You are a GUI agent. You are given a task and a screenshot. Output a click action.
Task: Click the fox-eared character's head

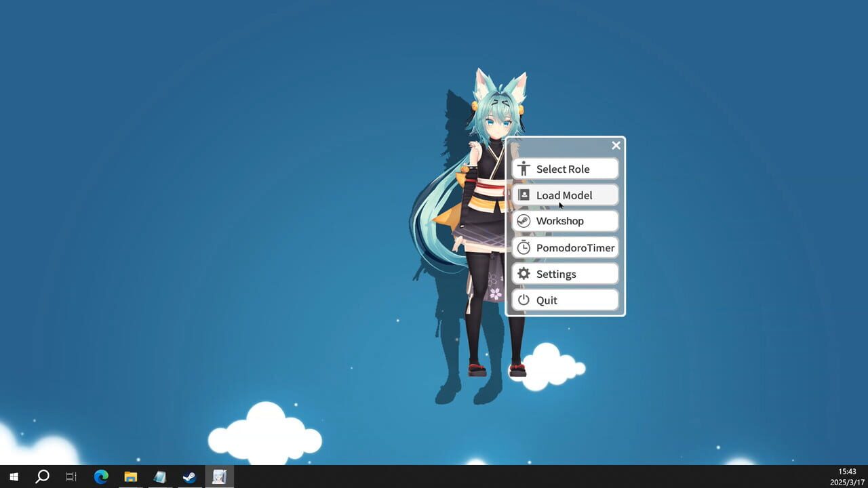click(498, 115)
